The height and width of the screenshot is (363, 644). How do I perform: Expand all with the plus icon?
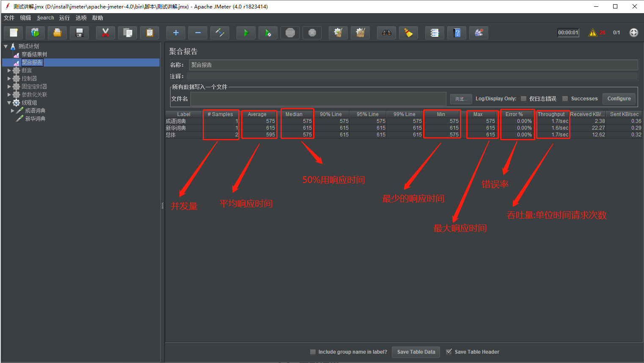(x=176, y=33)
